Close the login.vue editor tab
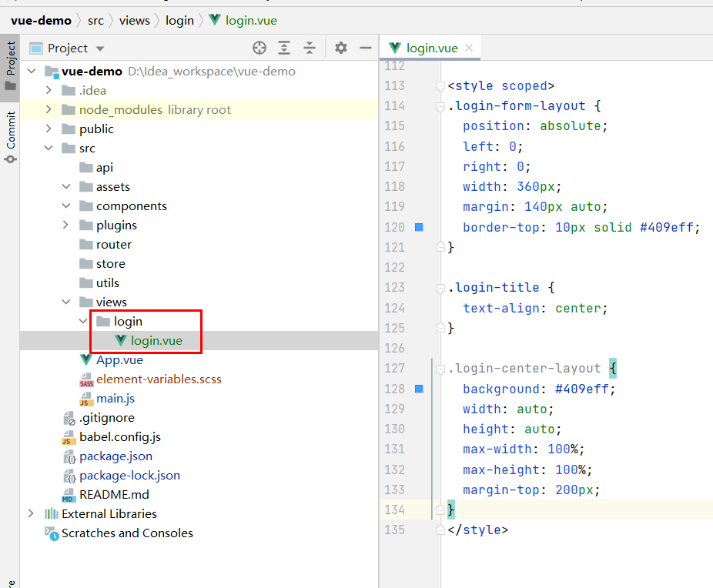713x588 pixels. tap(469, 48)
